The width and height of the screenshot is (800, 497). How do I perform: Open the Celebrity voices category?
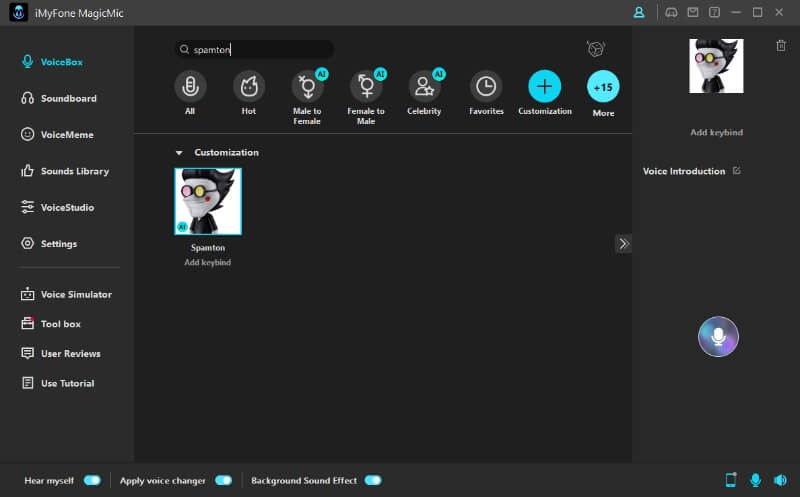[424, 86]
